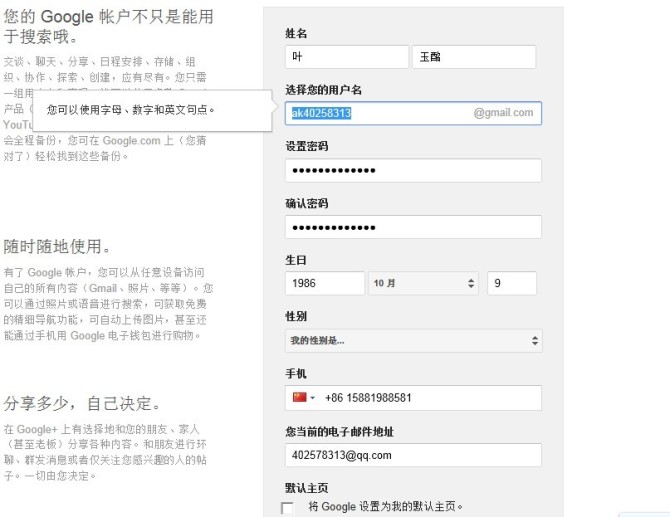Click the 您当前的电子邮件地址 label
The width and height of the screenshot is (670, 517).
click(340, 432)
